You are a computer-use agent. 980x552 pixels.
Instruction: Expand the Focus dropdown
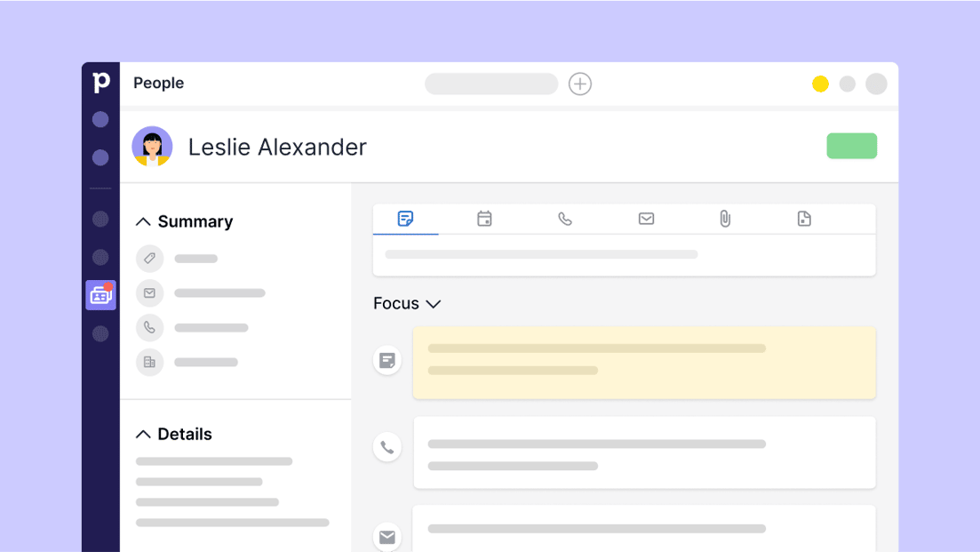coord(407,304)
